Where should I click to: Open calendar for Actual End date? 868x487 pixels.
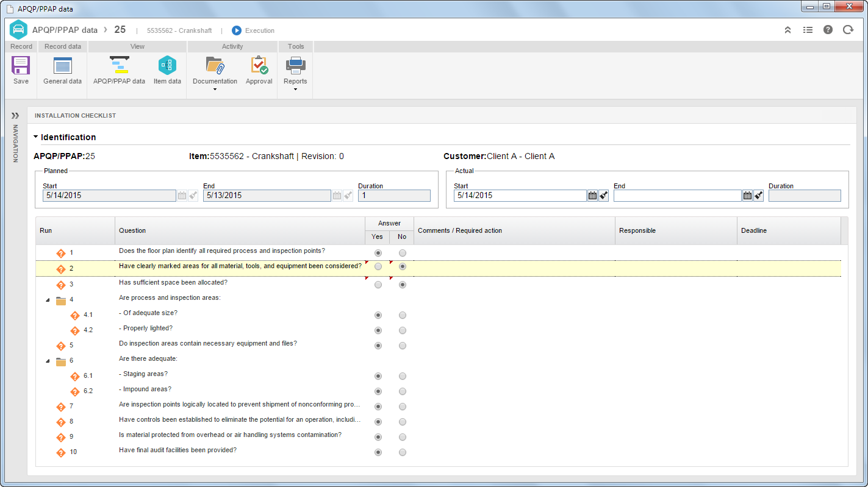click(747, 196)
